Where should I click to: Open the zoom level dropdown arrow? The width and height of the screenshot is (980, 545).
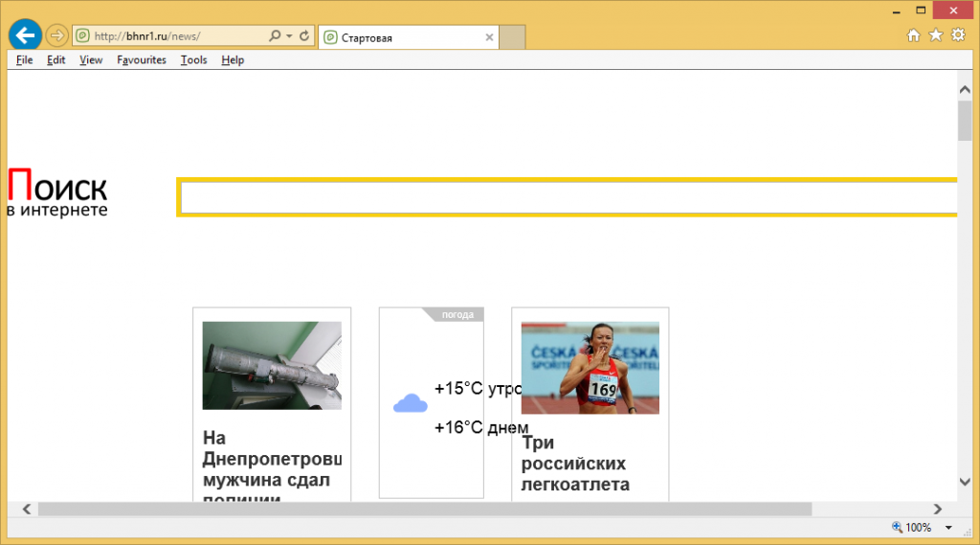pos(948,528)
